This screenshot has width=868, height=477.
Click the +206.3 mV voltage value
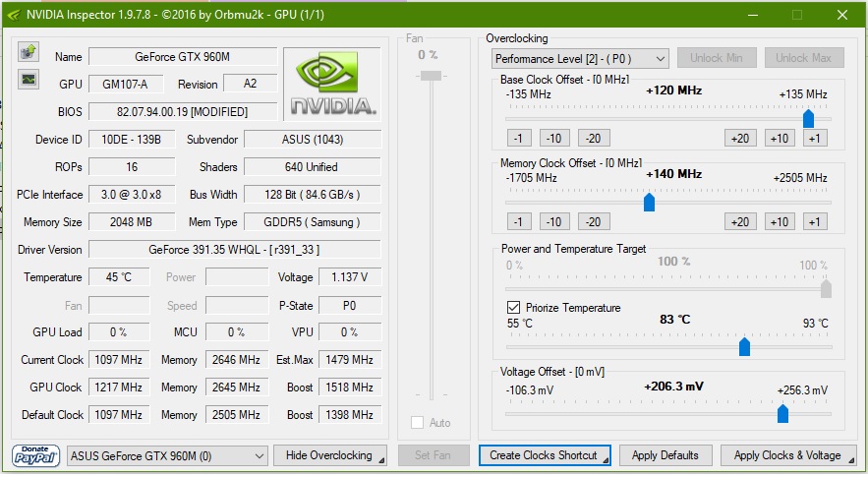point(673,387)
